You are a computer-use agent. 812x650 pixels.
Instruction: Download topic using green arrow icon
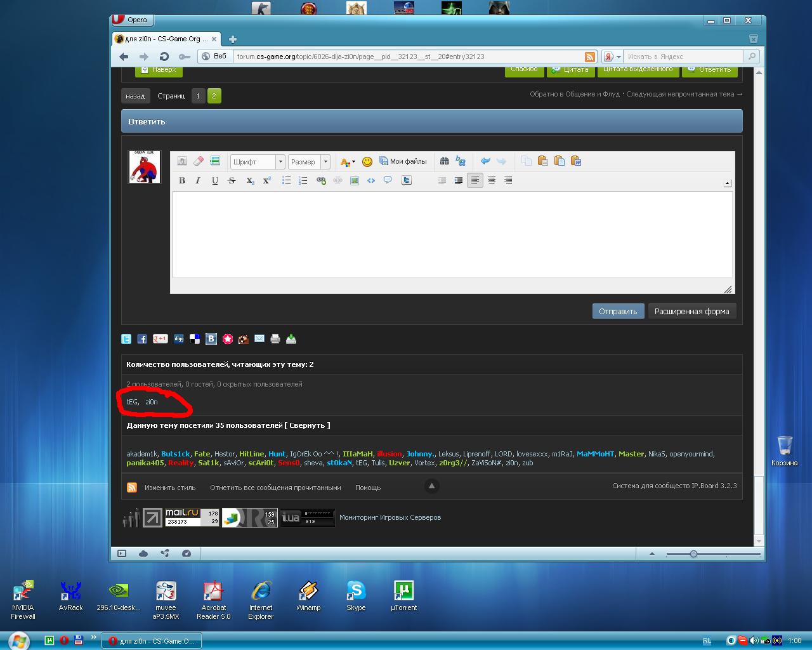coord(291,339)
